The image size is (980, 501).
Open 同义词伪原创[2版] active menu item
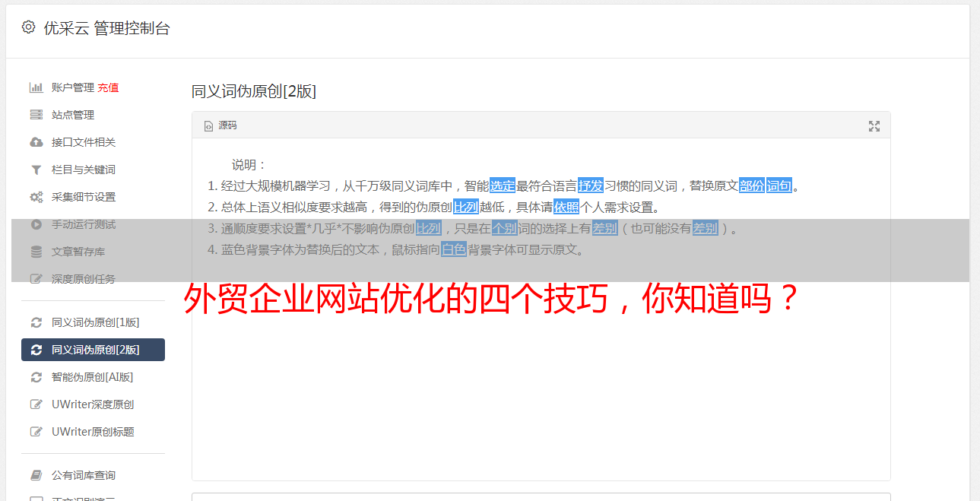coord(93,350)
